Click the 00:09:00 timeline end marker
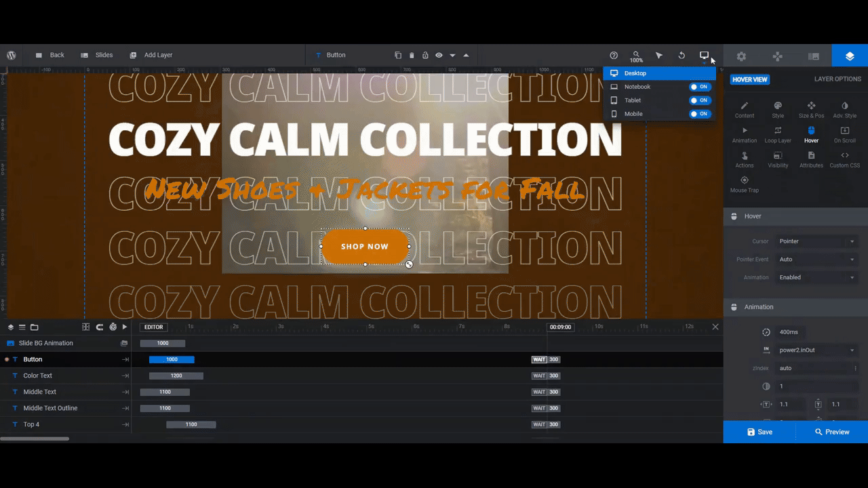Viewport: 868px width, 488px height. pos(560,327)
